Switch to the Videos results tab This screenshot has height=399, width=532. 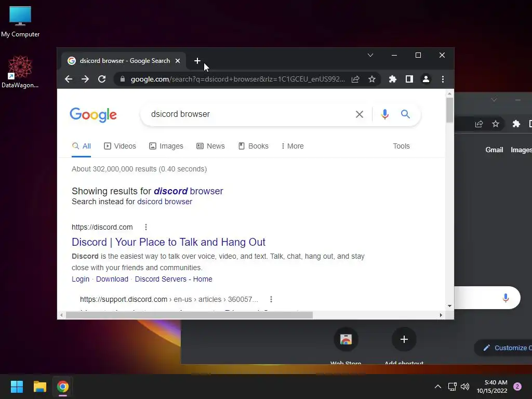point(120,146)
